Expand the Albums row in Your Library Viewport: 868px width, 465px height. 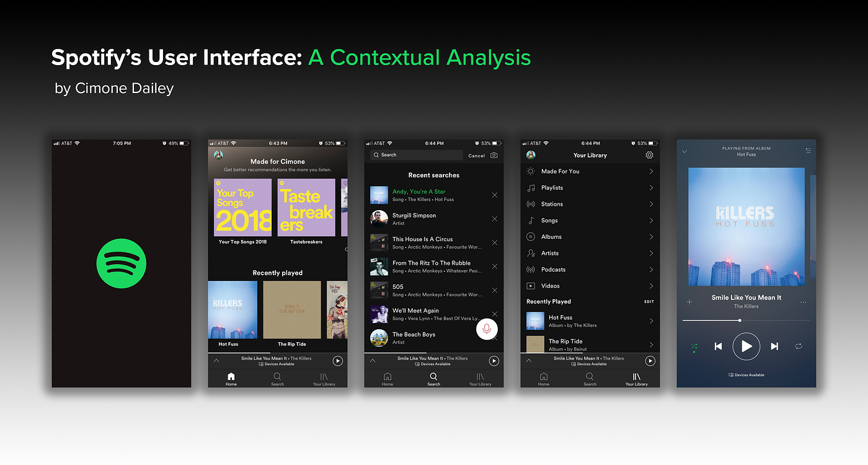[652, 236]
